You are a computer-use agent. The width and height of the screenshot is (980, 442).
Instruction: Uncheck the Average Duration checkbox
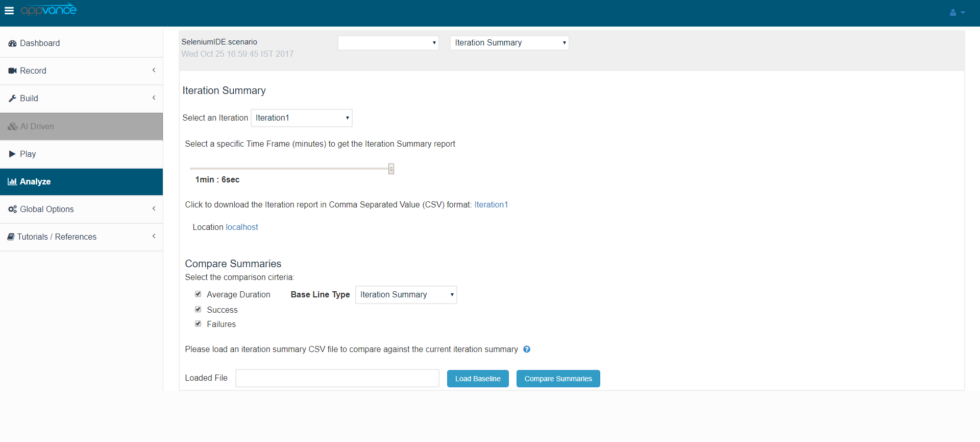click(198, 294)
